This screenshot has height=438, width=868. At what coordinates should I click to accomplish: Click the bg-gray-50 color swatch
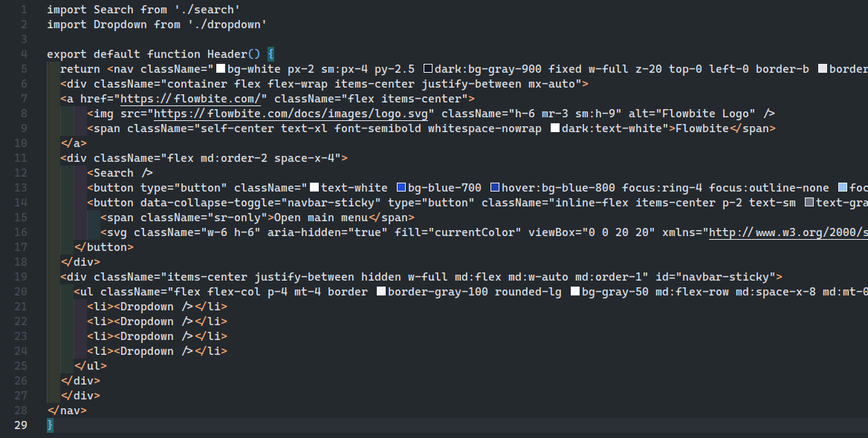(575, 291)
